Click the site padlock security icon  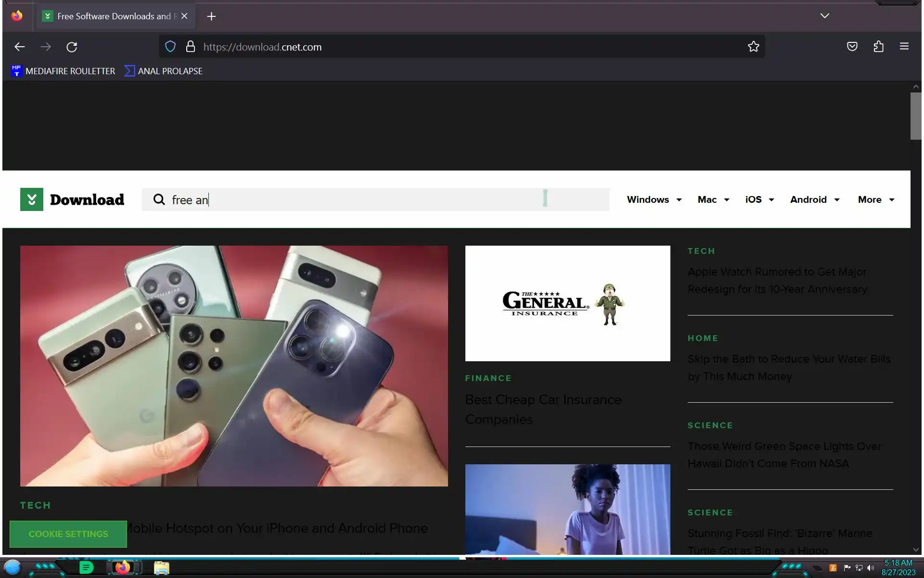pyautogui.click(x=191, y=47)
